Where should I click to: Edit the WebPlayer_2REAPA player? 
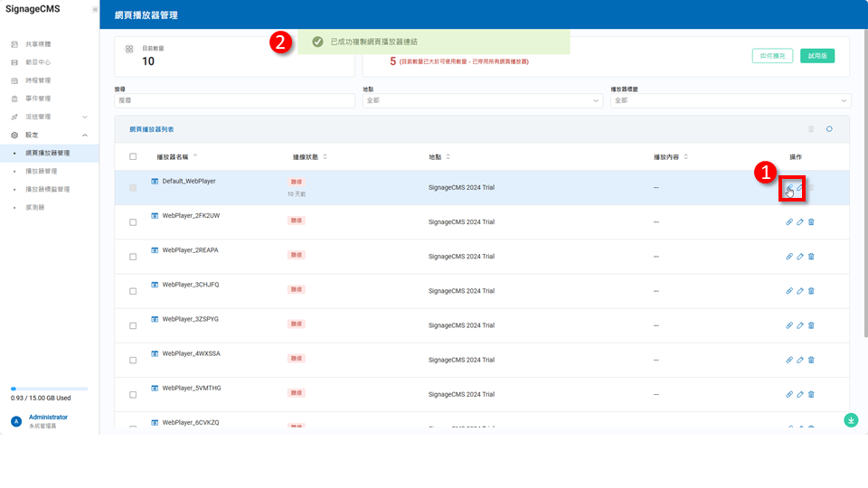tap(800, 257)
